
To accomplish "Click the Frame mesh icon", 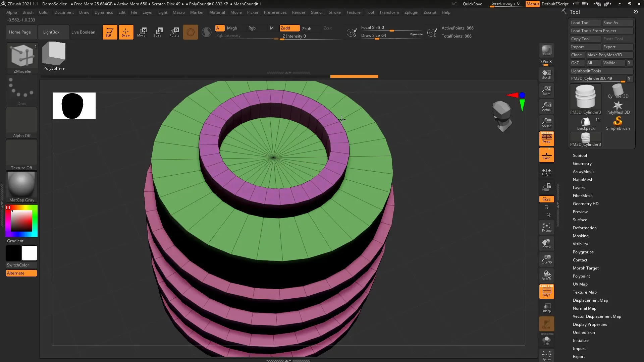I will [546, 228].
